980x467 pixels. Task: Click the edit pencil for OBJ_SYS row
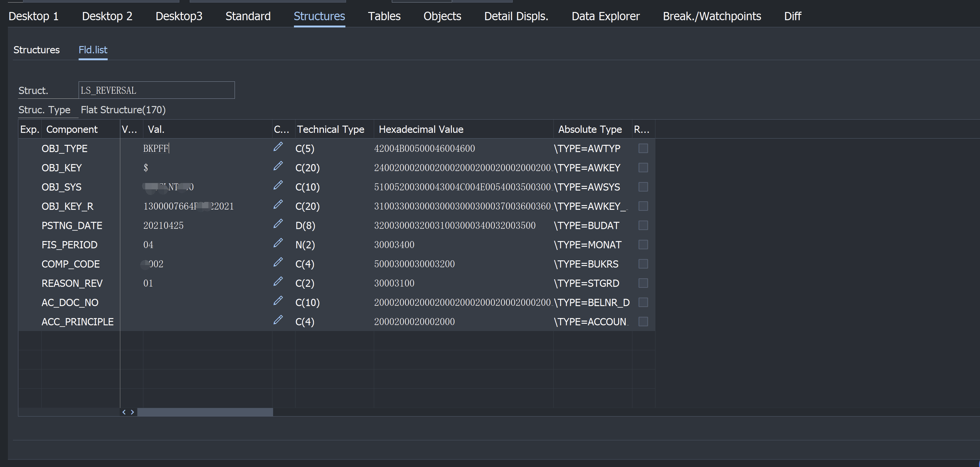[278, 185]
